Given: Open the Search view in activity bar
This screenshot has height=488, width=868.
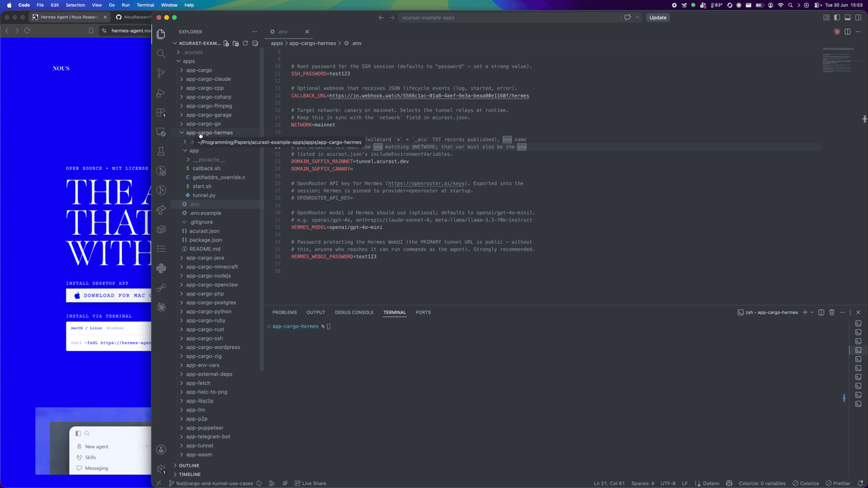Looking at the screenshot, I should click(161, 54).
